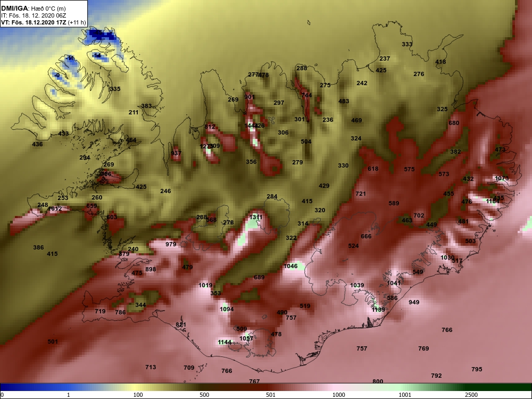Click the map value 937
This screenshot has width=532, height=399.
click(x=176, y=153)
